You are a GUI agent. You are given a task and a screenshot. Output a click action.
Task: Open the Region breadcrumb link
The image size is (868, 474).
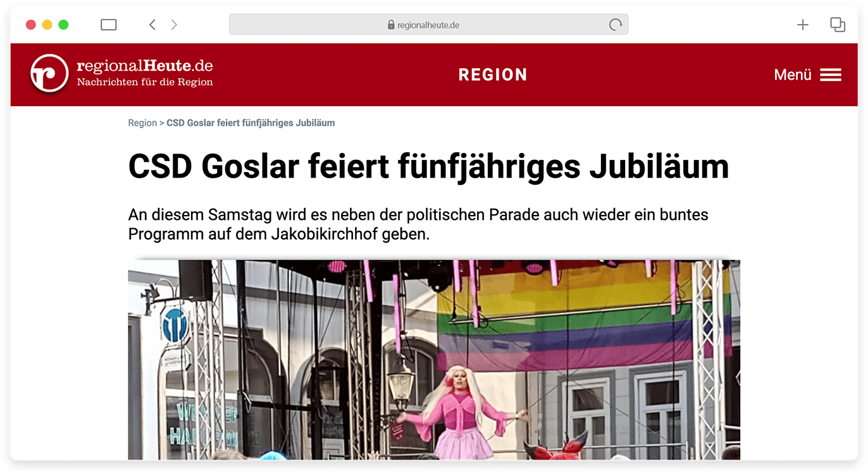[142, 123]
